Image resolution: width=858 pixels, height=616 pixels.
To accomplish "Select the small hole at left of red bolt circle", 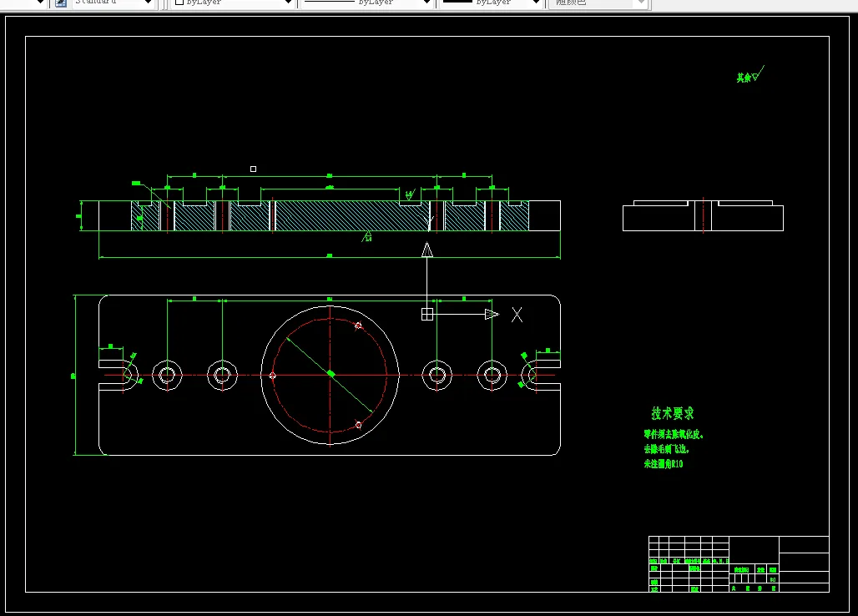I will tap(272, 376).
